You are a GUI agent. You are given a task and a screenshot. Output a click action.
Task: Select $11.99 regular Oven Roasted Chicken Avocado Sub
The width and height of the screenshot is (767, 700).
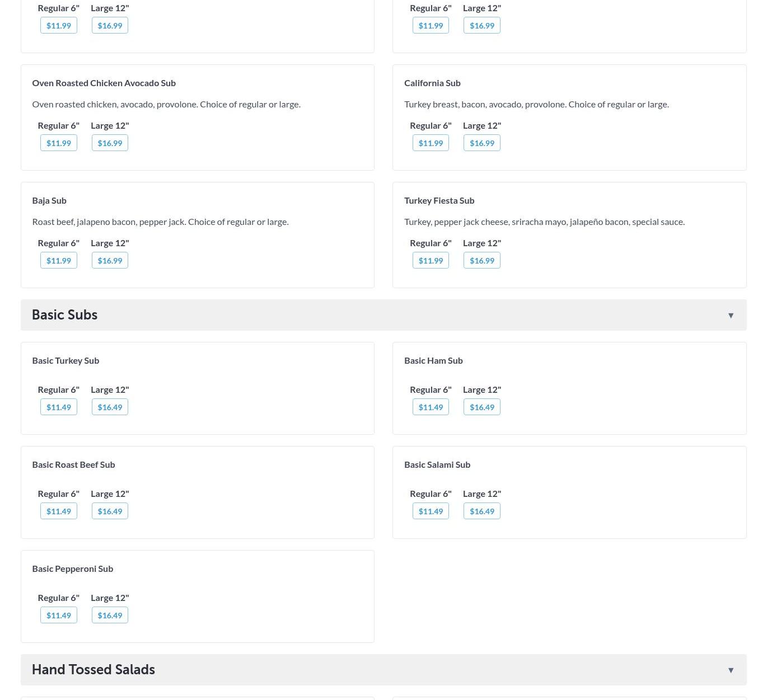click(x=59, y=143)
